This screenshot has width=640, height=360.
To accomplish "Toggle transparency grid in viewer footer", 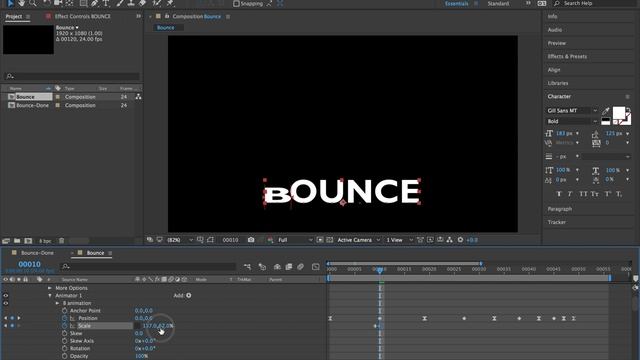I will coord(330,240).
